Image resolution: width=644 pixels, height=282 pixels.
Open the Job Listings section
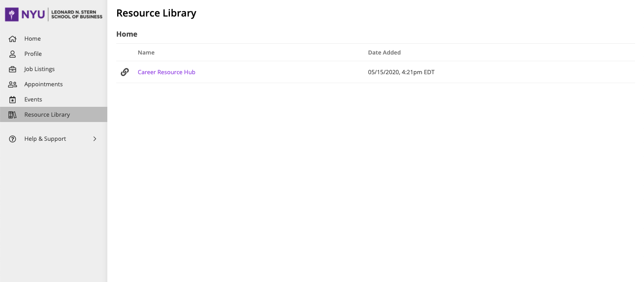(x=39, y=69)
